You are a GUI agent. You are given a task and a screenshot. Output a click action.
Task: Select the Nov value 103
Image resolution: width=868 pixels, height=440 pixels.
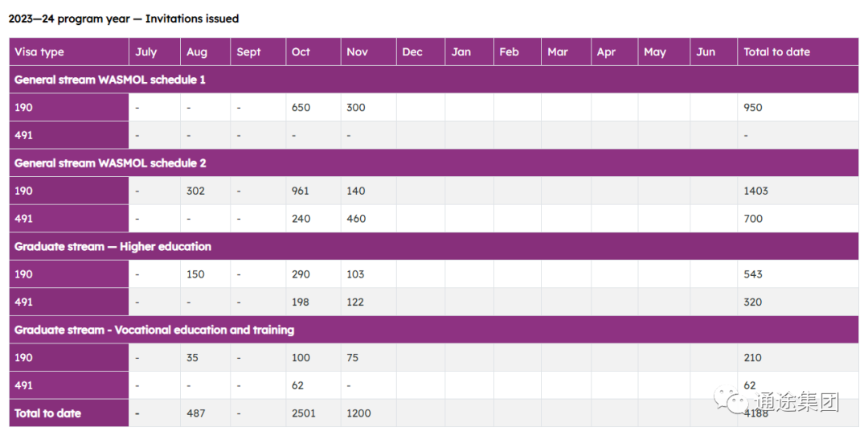[x=355, y=274]
